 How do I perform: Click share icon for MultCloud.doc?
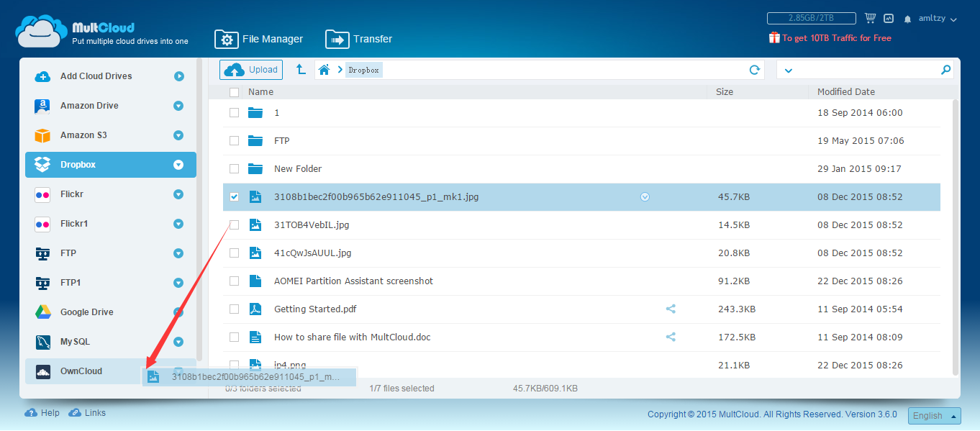[671, 337]
